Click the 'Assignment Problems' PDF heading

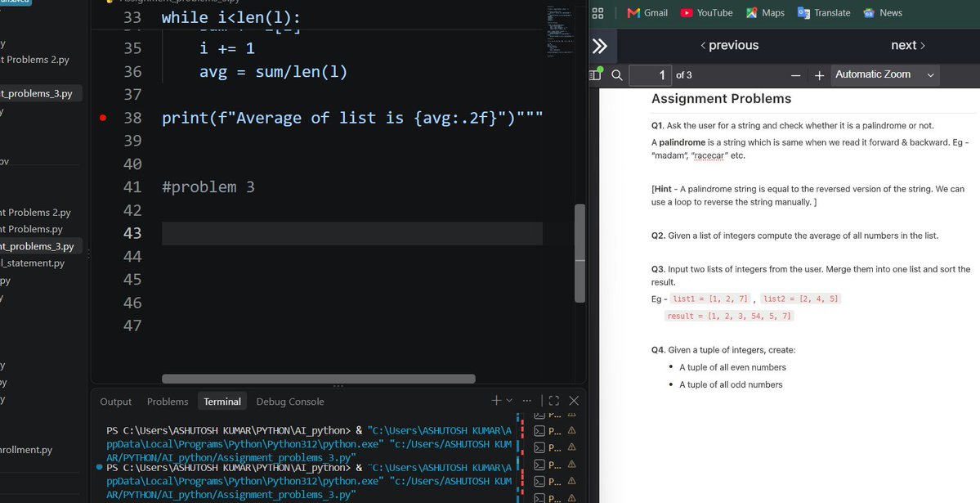click(x=721, y=99)
